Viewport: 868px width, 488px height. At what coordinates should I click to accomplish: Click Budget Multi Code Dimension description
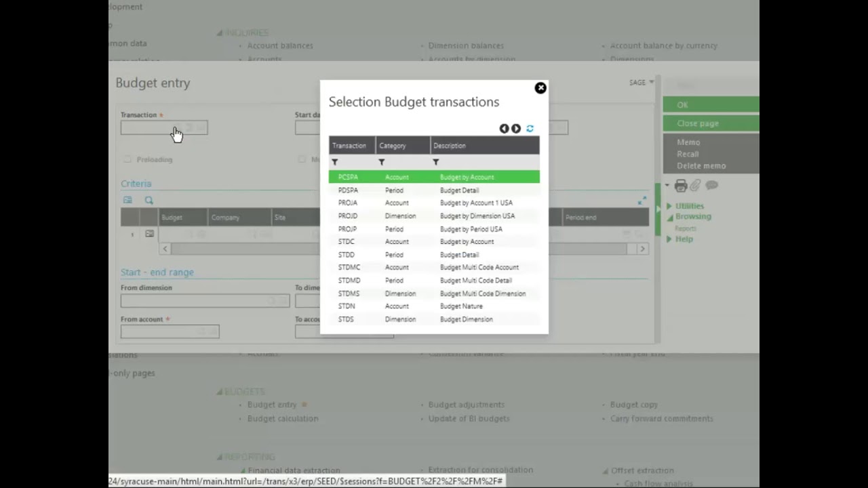pos(483,293)
